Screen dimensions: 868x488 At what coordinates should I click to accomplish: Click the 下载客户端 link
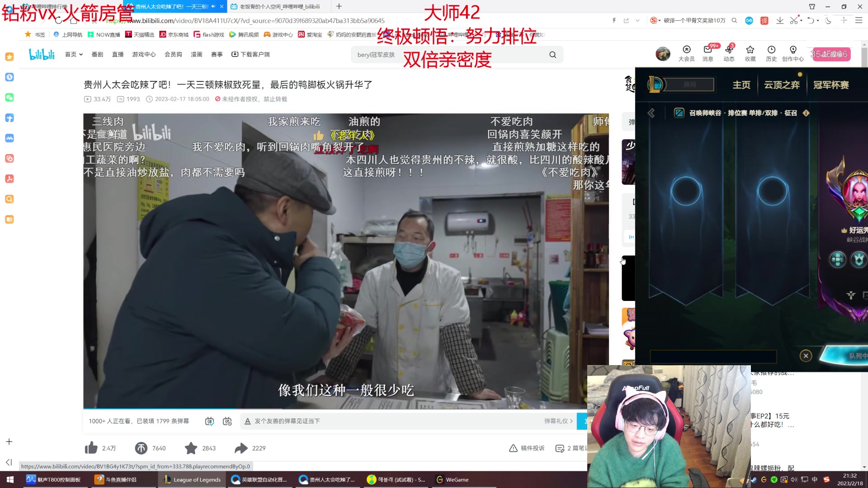[x=250, y=54]
